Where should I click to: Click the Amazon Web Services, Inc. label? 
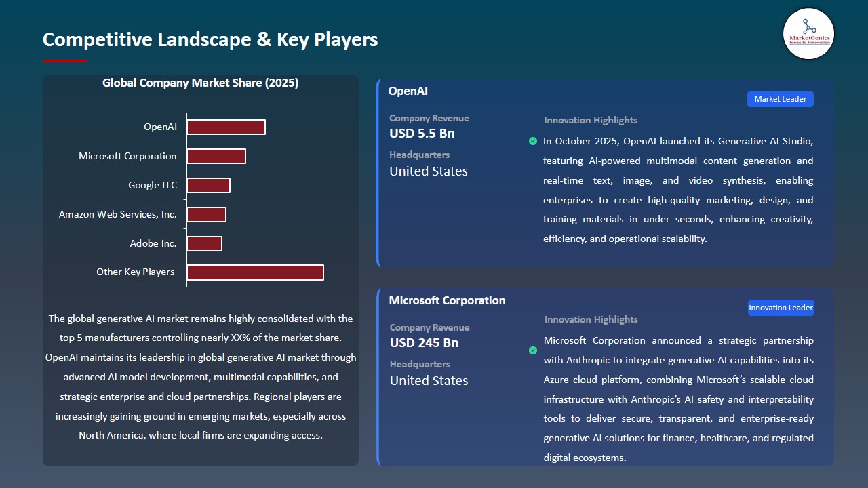[118, 214]
